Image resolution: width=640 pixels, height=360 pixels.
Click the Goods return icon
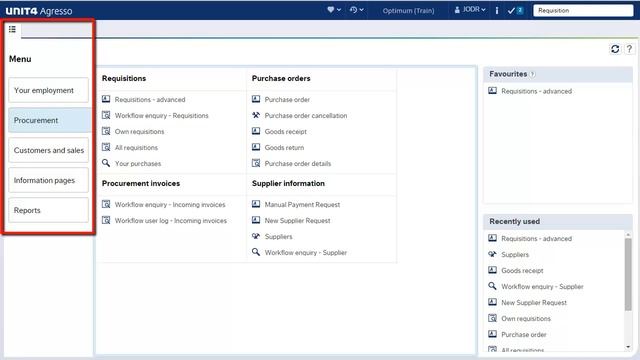click(256, 147)
